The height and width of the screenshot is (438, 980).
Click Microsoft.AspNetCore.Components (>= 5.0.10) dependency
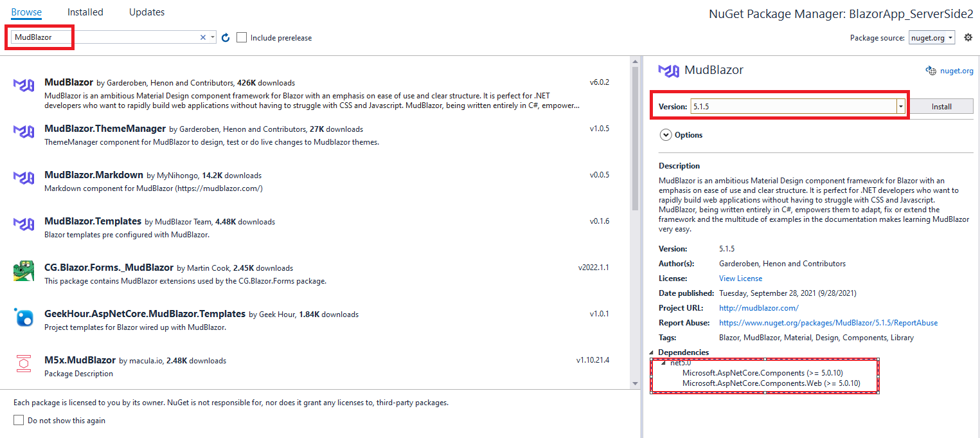pyautogui.click(x=763, y=373)
